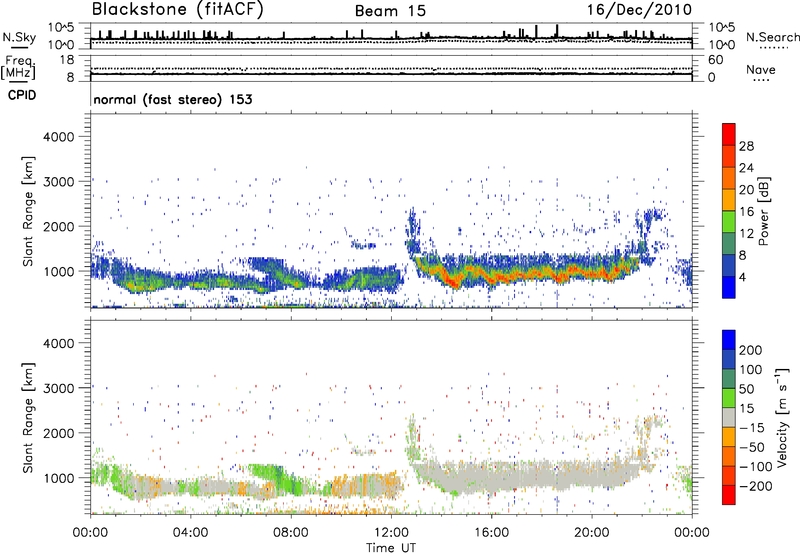Click the '08:00' time axis label

291,533
